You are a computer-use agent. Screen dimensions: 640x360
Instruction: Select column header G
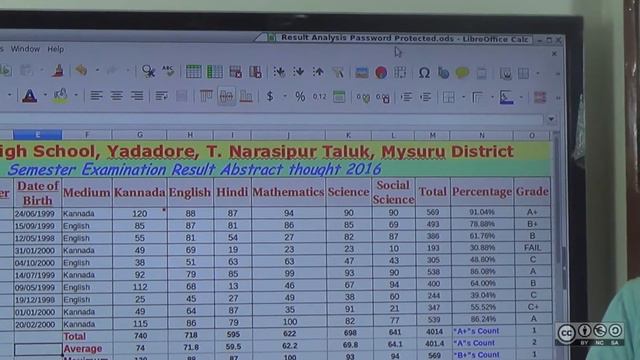(x=140, y=135)
